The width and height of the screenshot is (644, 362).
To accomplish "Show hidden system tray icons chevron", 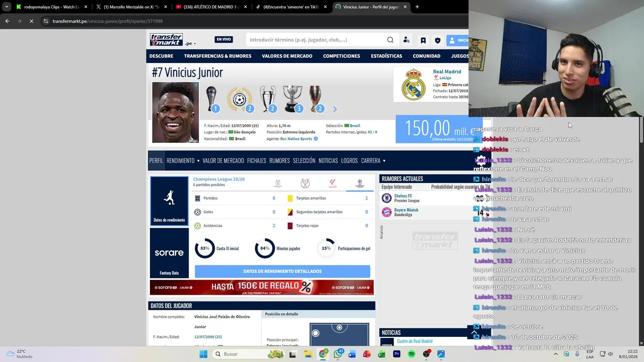I will [556, 354].
